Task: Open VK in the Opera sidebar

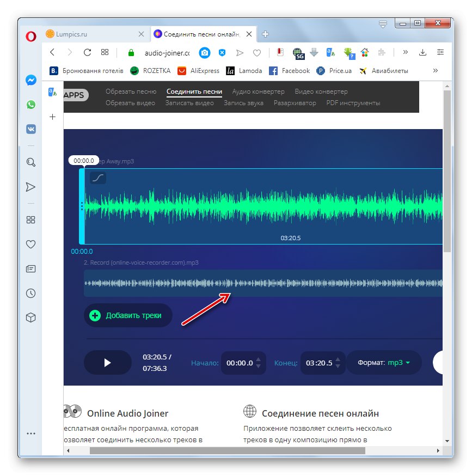Action: [31, 129]
